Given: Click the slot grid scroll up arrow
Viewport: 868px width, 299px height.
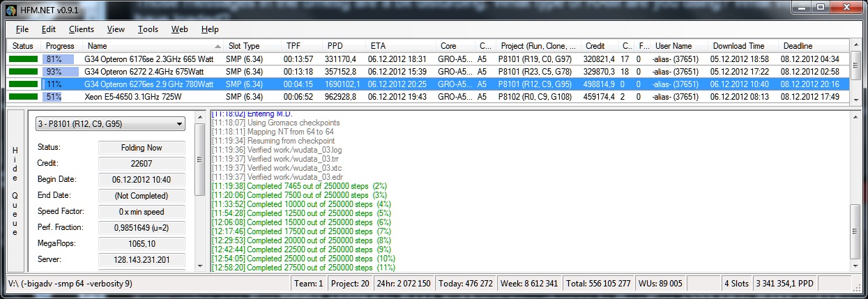Looking at the screenshot, I should (x=854, y=46).
